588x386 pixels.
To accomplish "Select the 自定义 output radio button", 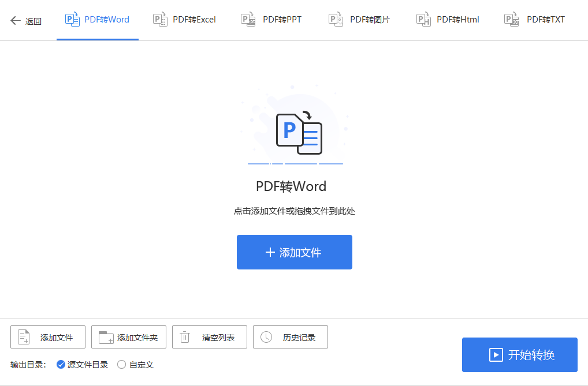I will [121, 365].
